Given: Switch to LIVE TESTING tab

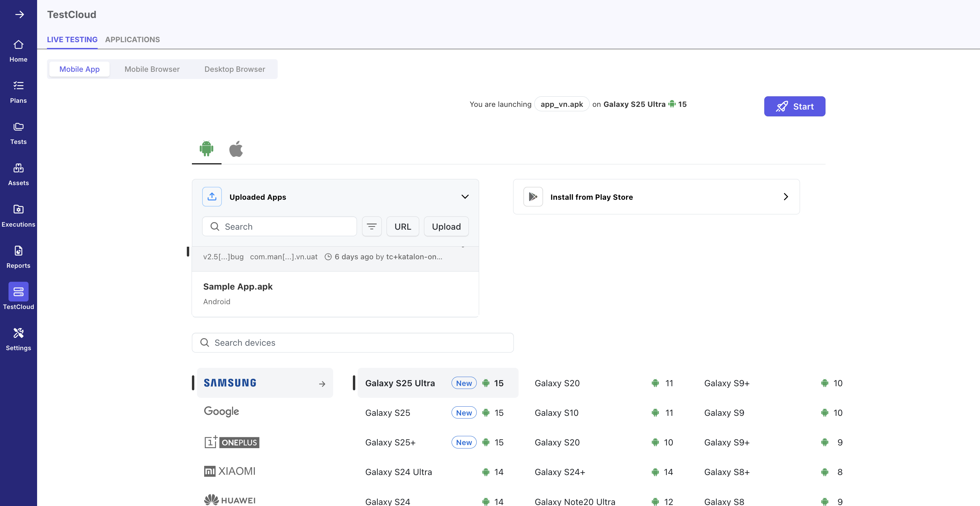Looking at the screenshot, I should [x=72, y=39].
